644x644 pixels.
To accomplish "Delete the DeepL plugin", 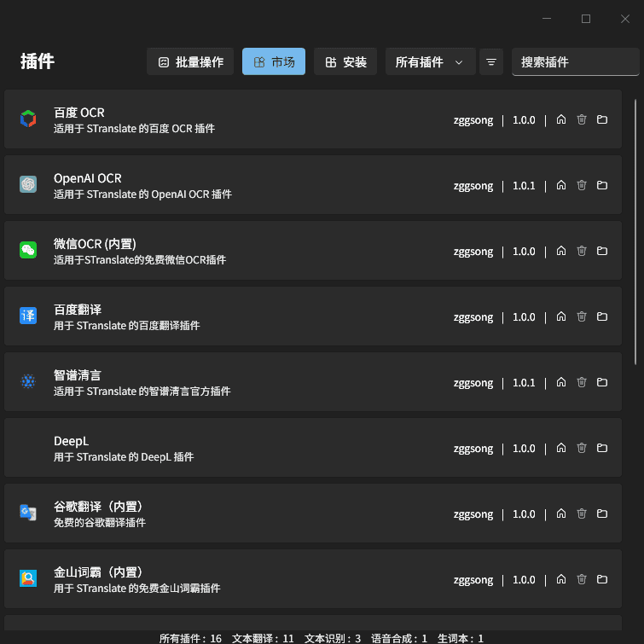I will 582,448.
